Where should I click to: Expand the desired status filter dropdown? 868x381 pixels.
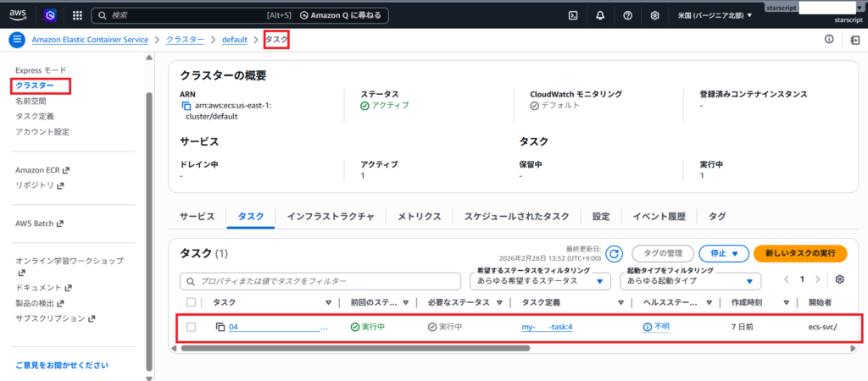(540, 280)
